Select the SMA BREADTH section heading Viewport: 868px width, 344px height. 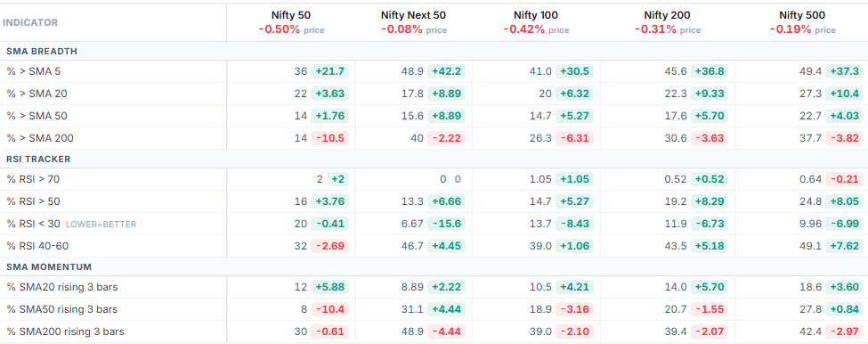[42, 52]
